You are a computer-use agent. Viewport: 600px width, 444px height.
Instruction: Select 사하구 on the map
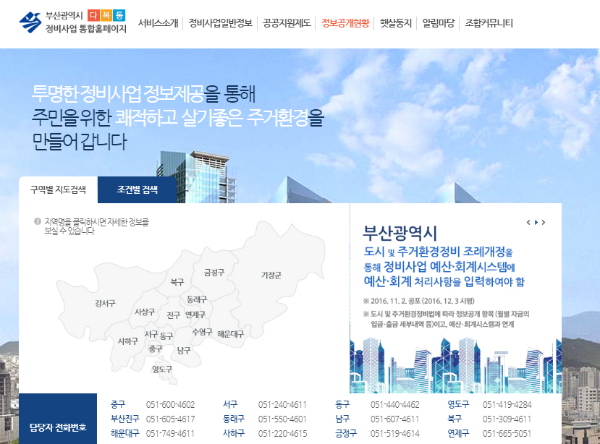pos(127,341)
